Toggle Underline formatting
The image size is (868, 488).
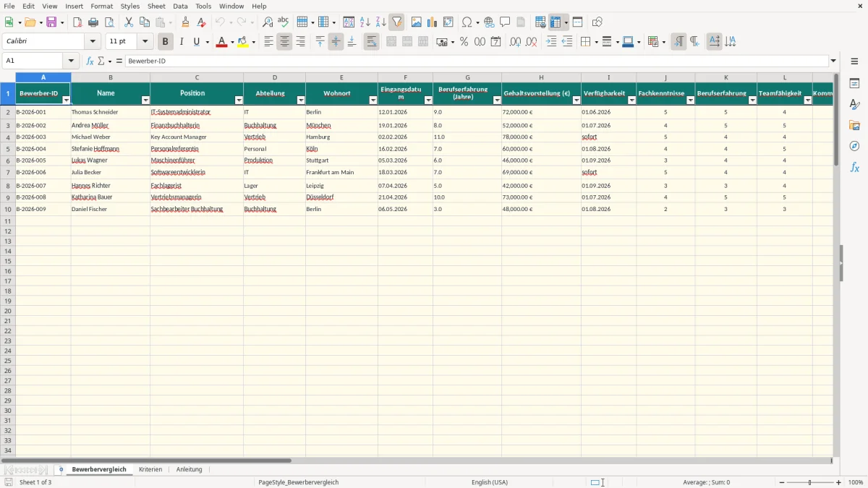tap(196, 42)
